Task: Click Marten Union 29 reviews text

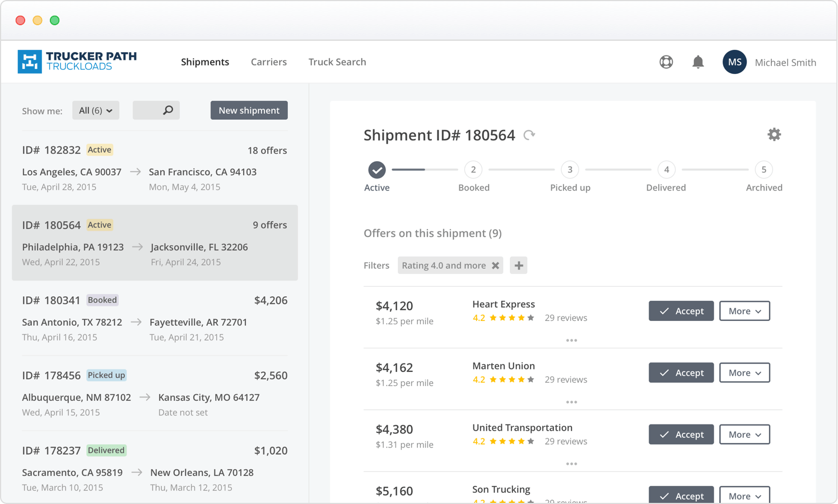Action: tap(566, 380)
